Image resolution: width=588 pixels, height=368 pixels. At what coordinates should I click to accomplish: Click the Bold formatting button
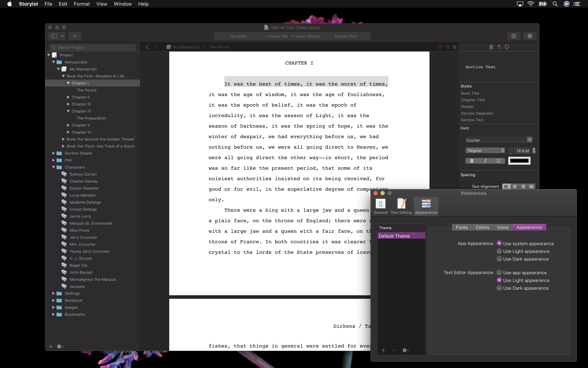click(x=472, y=161)
